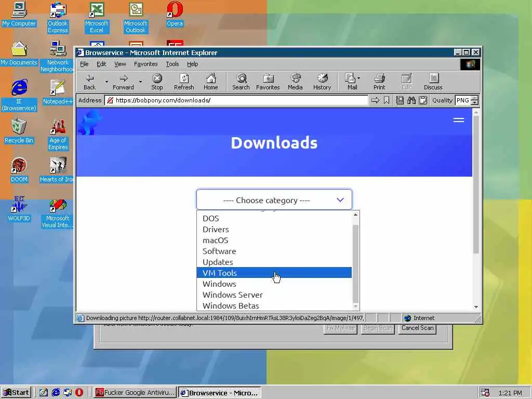Show browsing History

[x=322, y=82]
